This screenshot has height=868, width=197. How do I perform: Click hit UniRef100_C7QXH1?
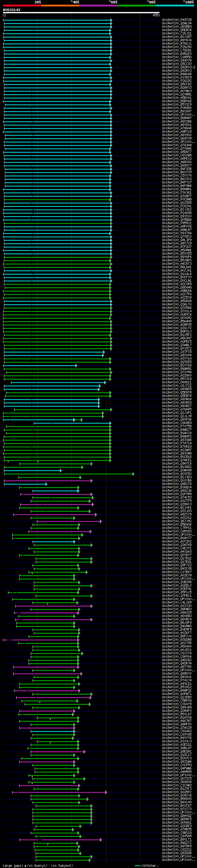click(177, 50)
